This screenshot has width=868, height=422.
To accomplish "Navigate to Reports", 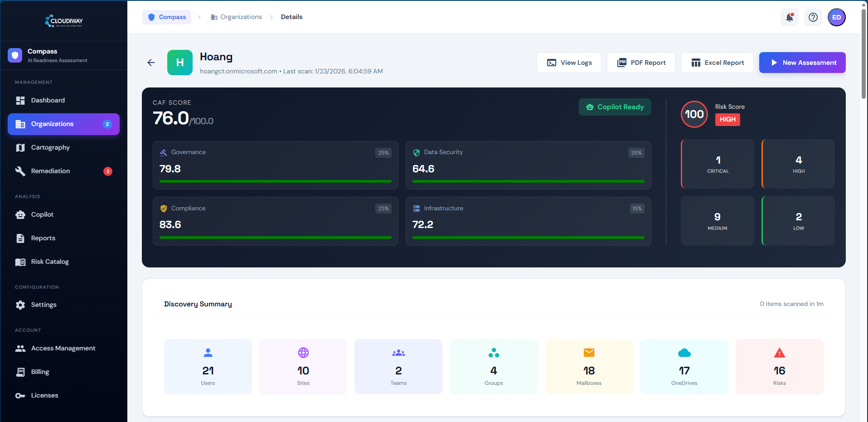I will tap(63, 238).
